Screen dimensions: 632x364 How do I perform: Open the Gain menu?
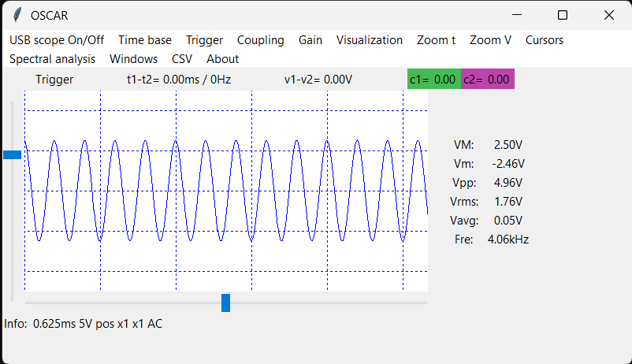point(310,40)
